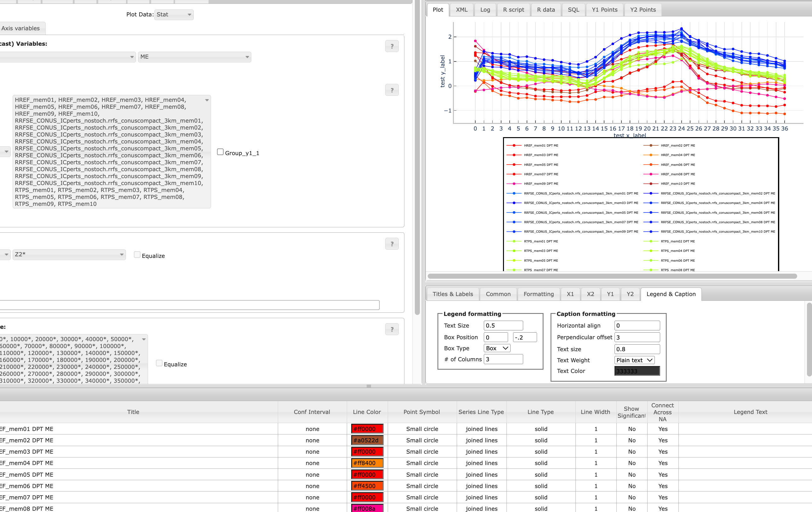Open the Box Type dropdown

point(496,348)
